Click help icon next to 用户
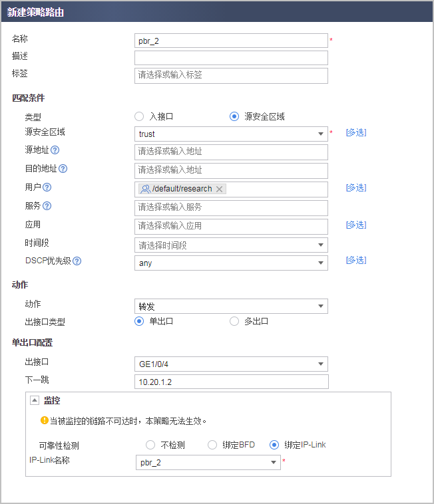 tap(47, 188)
